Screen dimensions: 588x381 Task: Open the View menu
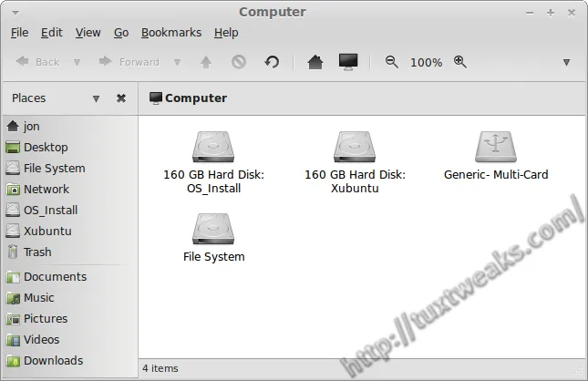(x=88, y=33)
